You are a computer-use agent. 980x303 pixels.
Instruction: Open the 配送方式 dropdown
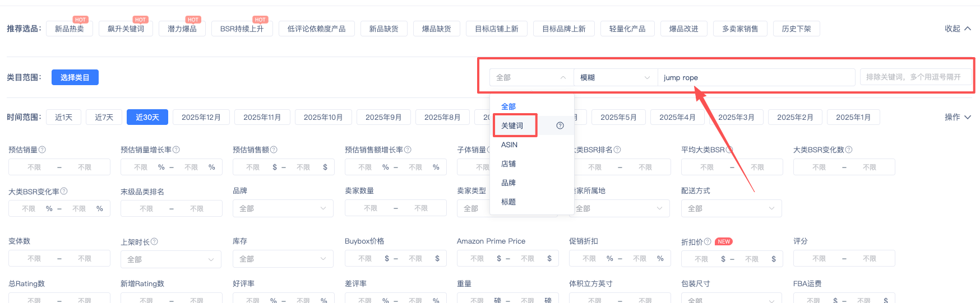(x=731, y=208)
